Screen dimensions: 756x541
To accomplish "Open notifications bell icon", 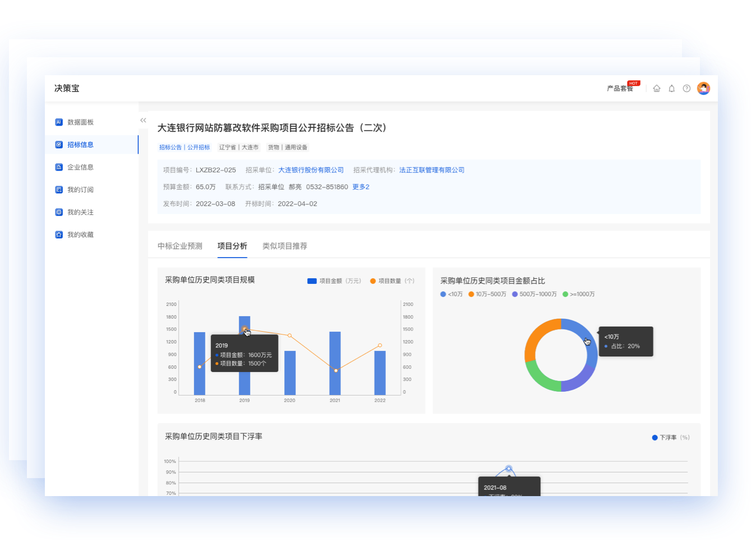I will click(672, 89).
